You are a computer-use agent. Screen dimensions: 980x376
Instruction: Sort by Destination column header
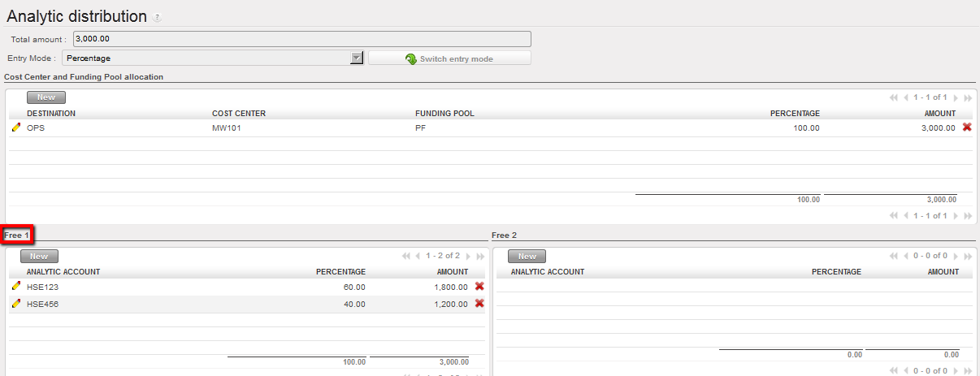51,114
